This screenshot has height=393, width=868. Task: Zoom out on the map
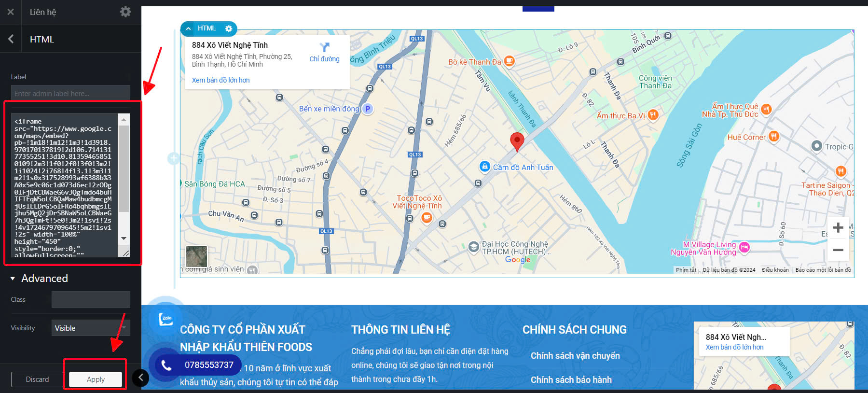tap(838, 250)
